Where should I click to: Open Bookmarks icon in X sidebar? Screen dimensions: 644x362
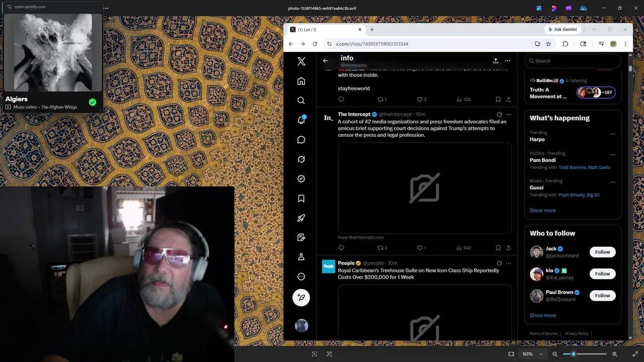coord(301,199)
